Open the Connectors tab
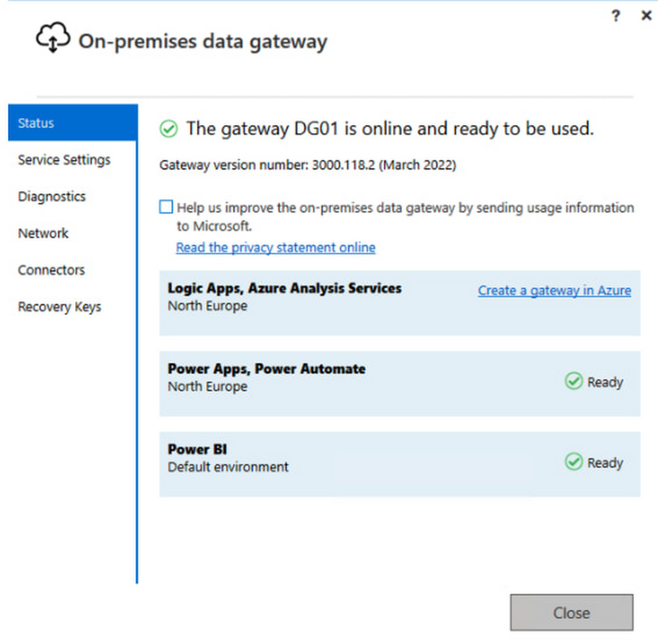Screen dimensions: 658x644 pyautogui.click(x=51, y=270)
